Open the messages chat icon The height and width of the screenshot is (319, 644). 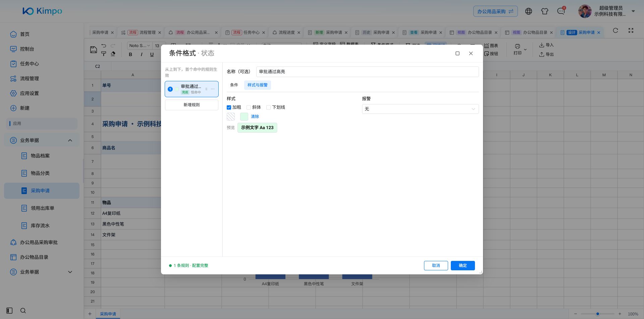(x=561, y=11)
